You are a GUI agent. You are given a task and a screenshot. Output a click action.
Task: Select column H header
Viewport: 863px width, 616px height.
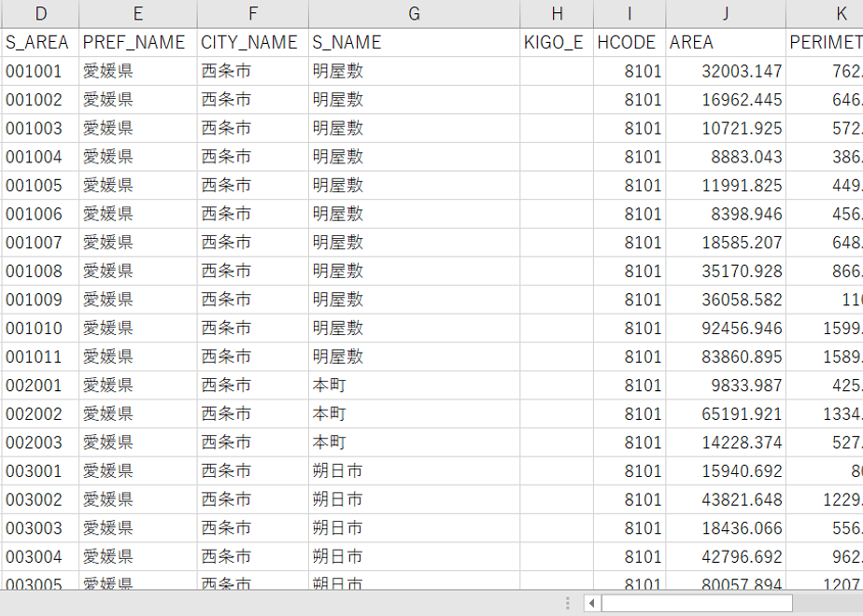[x=557, y=14]
